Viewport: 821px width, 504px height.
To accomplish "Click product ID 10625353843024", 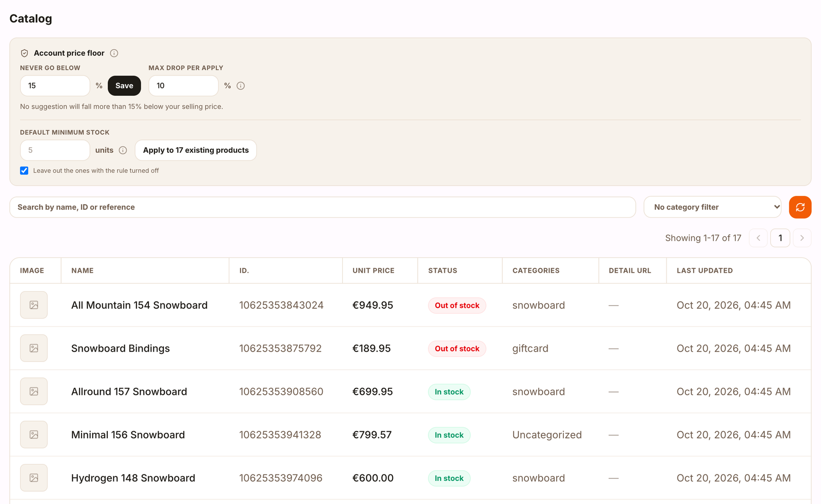I will (281, 305).
